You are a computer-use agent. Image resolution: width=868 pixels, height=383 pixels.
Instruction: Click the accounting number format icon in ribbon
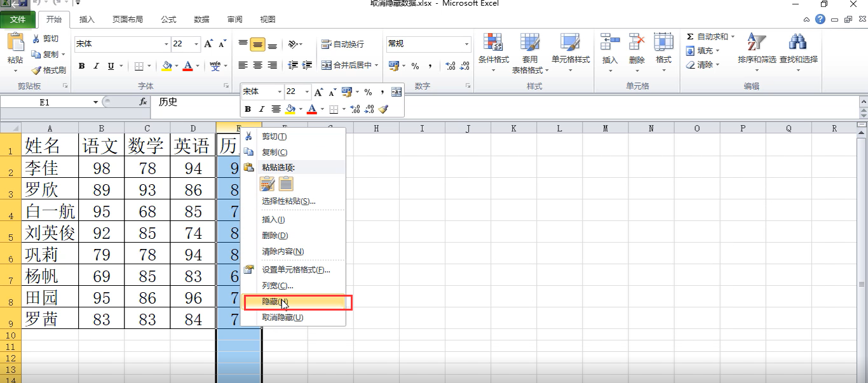point(393,65)
